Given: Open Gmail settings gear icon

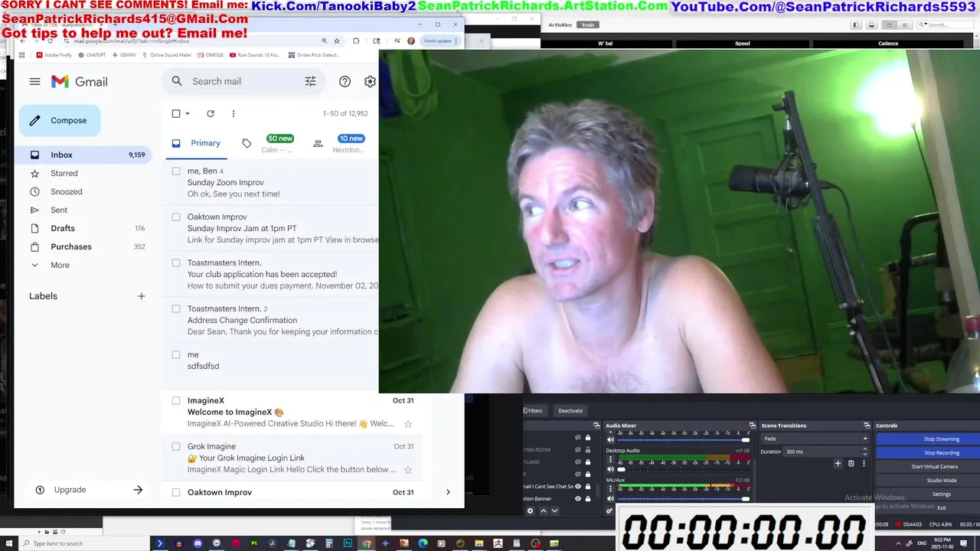Looking at the screenshot, I should (370, 81).
